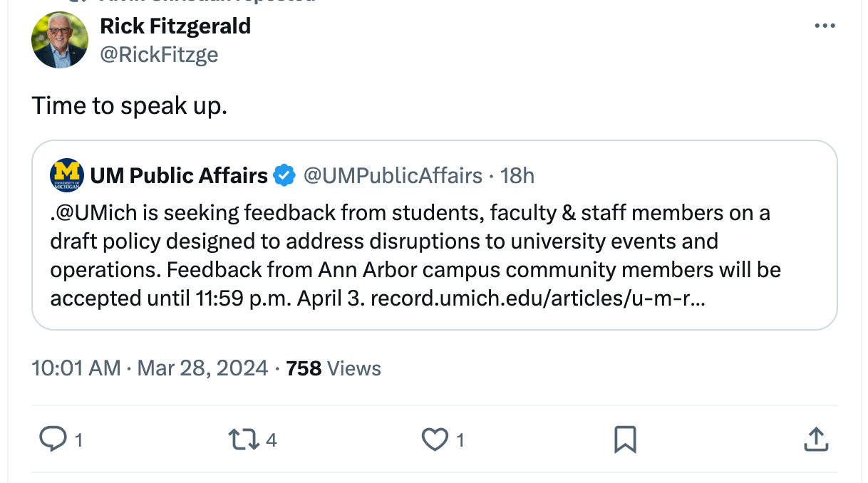Click the 10:01 AM Mar 28, 2024 timestamp

click(x=150, y=368)
